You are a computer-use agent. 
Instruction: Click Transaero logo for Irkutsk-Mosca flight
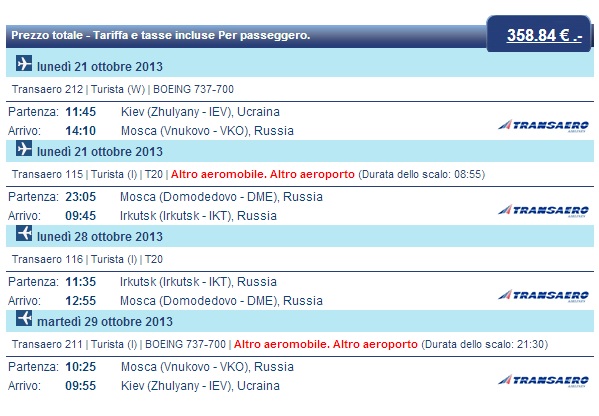pyautogui.click(x=543, y=295)
